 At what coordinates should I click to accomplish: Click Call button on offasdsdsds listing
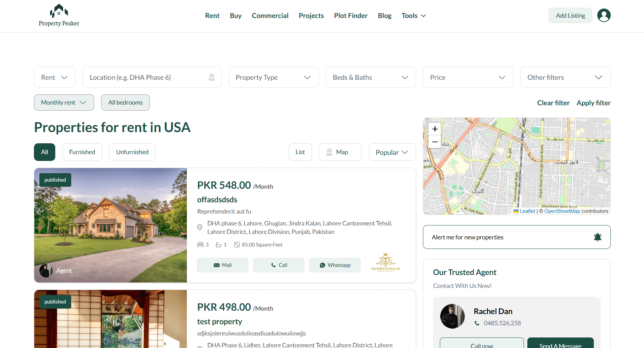point(279,265)
